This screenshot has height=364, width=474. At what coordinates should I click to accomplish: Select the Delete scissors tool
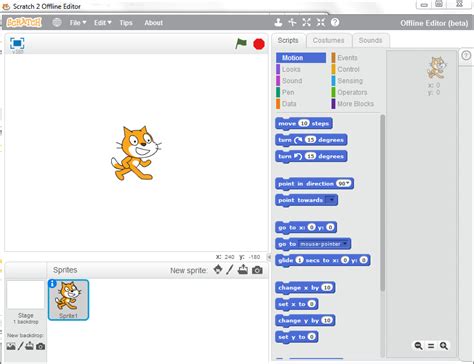tap(292, 23)
